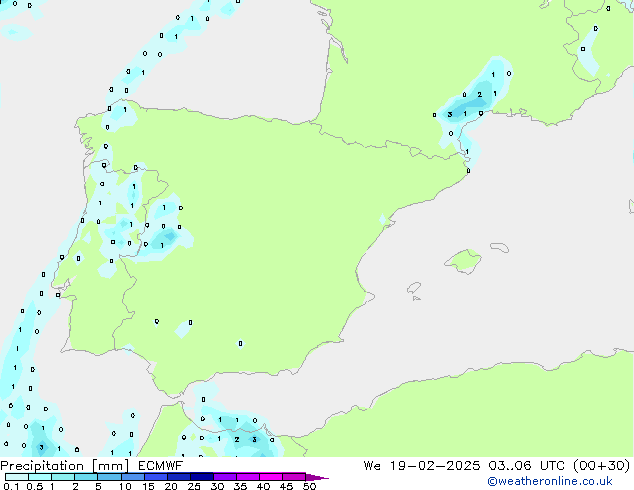This screenshot has width=634, height=490.
Task: Pick the purple swatch between 30 and 35
Action: (x=224, y=477)
